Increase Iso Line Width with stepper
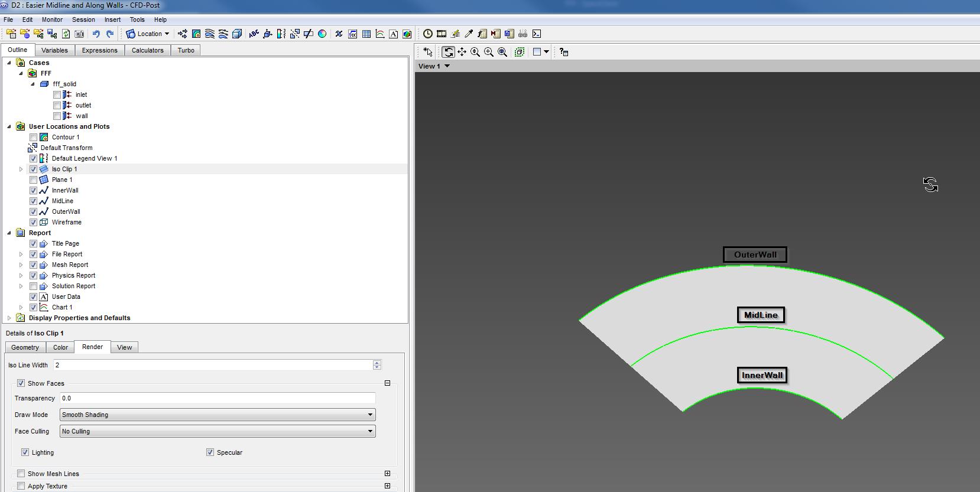The width and height of the screenshot is (980, 492). tap(377, 363)
